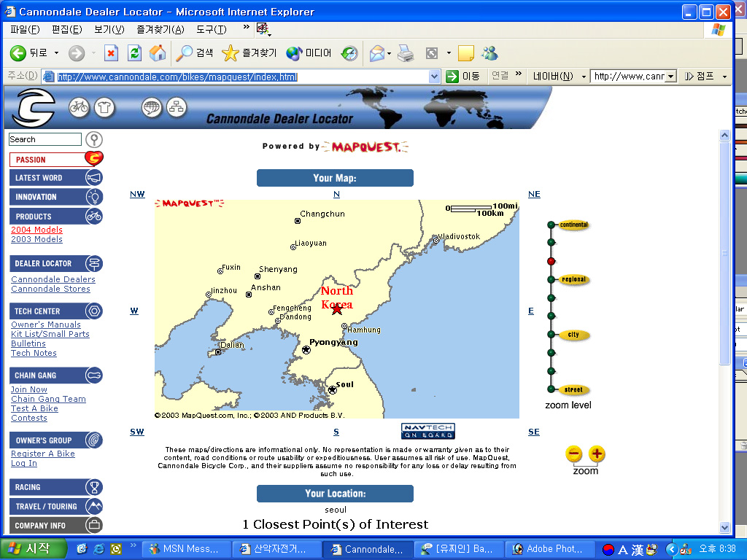The width and height of the screenshot is (747, 560).
Task: Expand the menu bar overflow chevron
Action: [246, 27]
